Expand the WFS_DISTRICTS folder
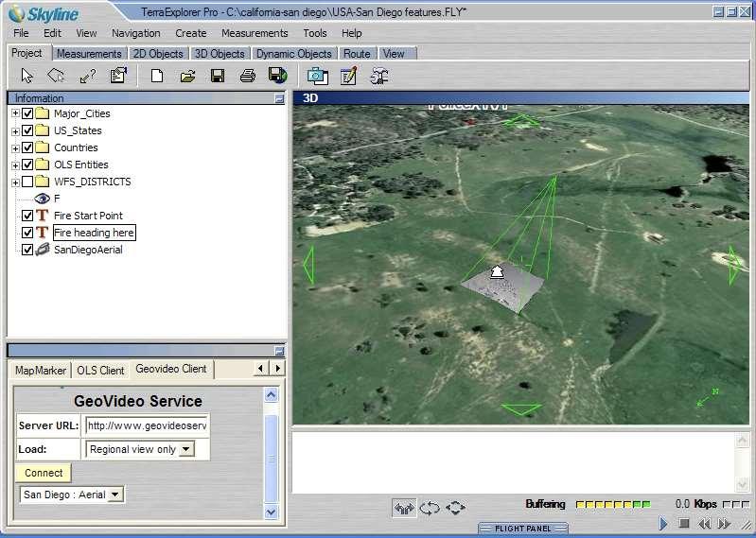The width and height of the screenshot is (756, 538). [x=15, y=182]
